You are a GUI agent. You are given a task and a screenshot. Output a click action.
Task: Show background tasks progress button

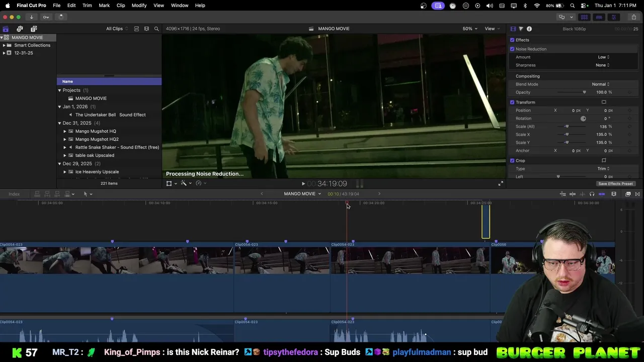(x=60, y=17)
